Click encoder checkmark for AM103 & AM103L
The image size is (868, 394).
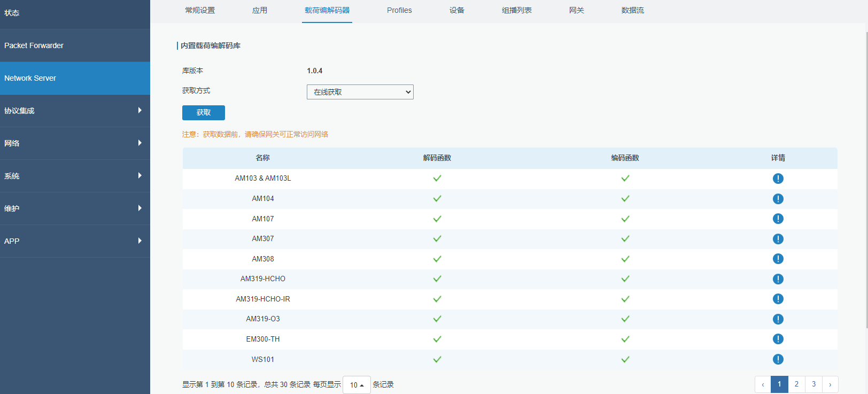(625, 178)
